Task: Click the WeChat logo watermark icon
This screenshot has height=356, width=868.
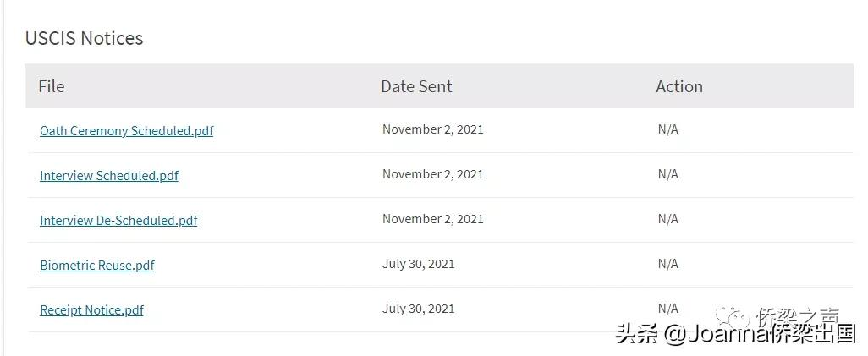Action: (733, 318)
